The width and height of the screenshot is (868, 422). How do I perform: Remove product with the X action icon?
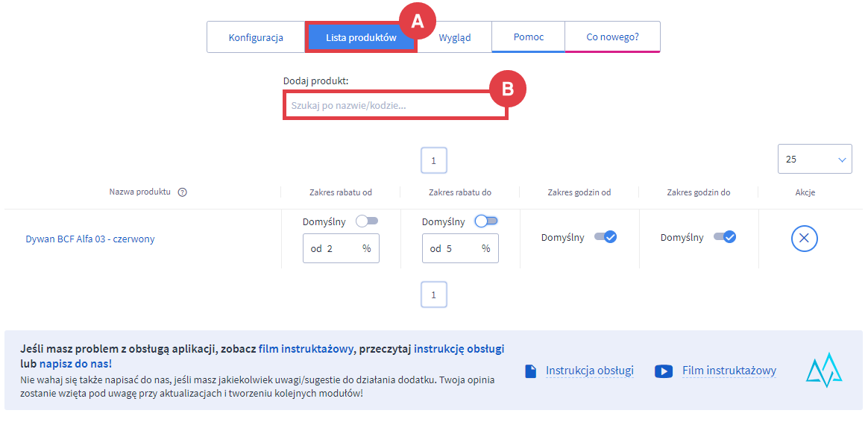[x=805, y=239]
